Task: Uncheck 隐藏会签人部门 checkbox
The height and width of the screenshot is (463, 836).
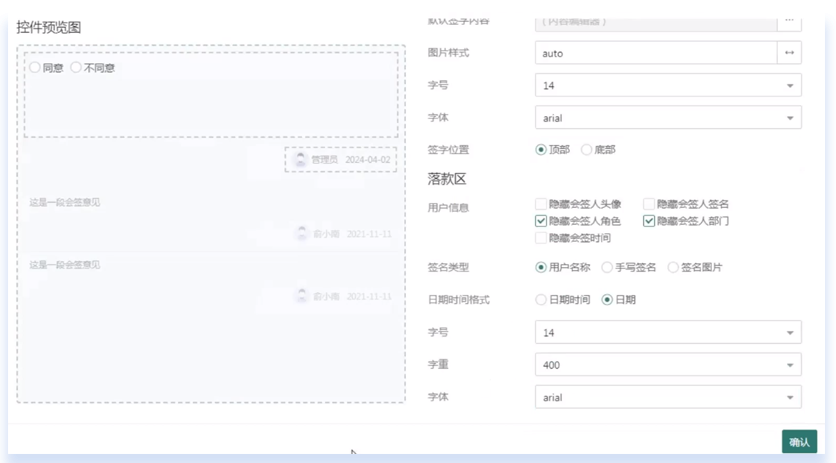Action: (649, 221)
